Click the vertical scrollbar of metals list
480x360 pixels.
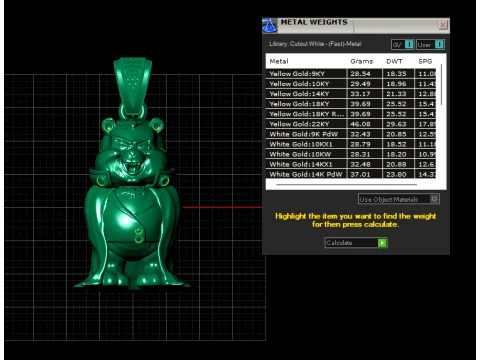click(442, 85)
